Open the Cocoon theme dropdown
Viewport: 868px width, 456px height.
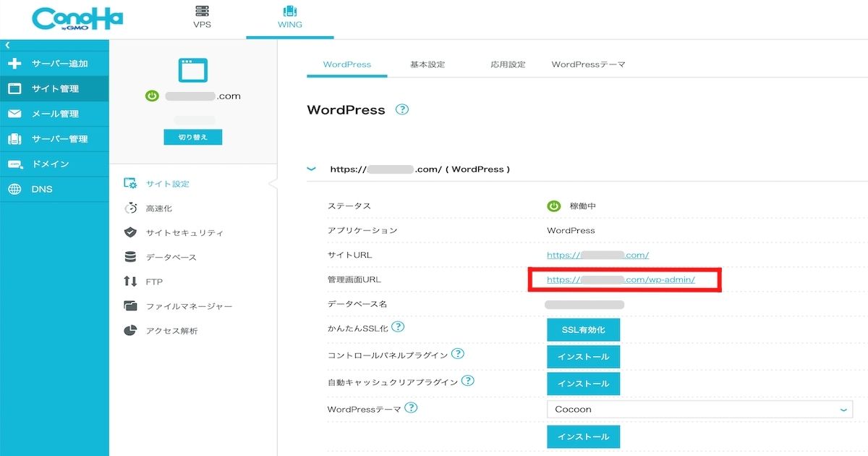[x=700, y=409]
